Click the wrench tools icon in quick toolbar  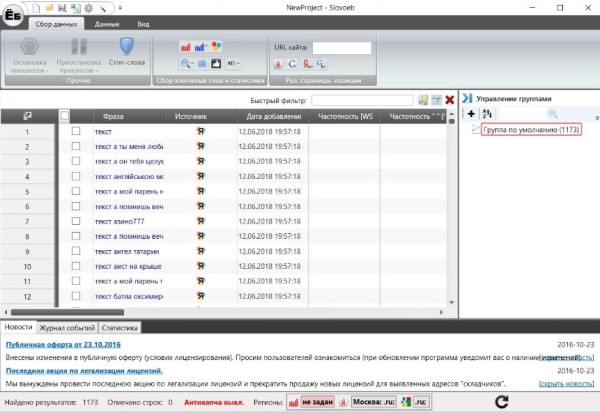(102, 8)
